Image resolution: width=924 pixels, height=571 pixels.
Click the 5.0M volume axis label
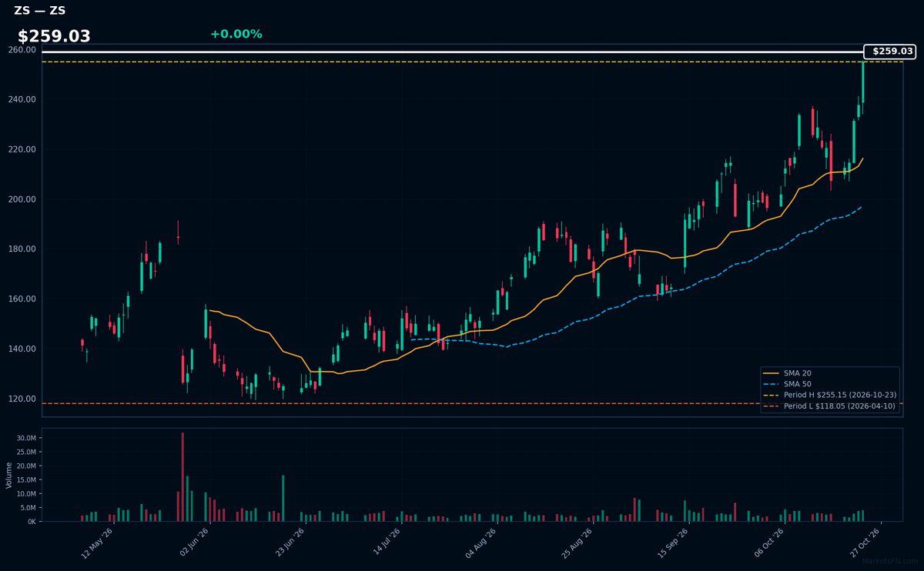28,507
